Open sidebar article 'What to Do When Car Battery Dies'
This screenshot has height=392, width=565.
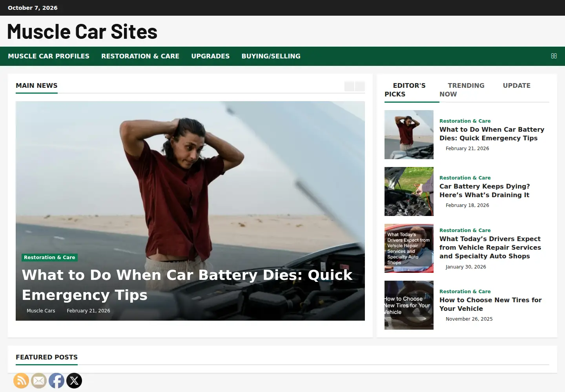pyautogui.click(x=492, y=134)
